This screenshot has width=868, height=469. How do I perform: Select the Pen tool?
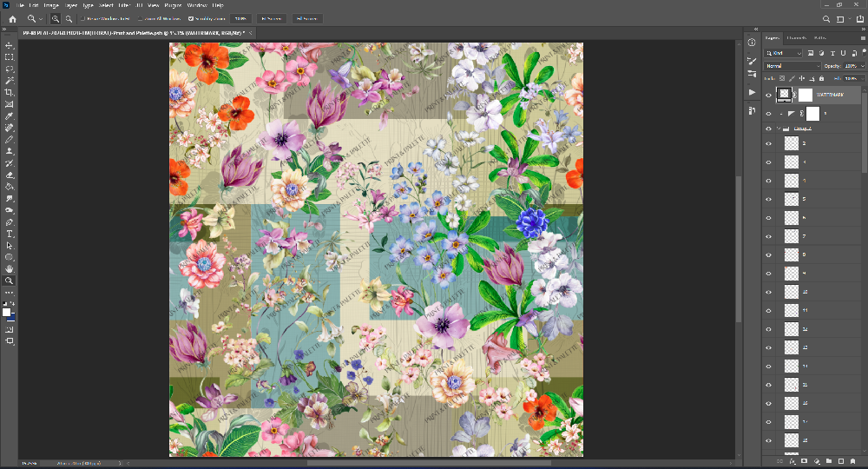point(10,222)
